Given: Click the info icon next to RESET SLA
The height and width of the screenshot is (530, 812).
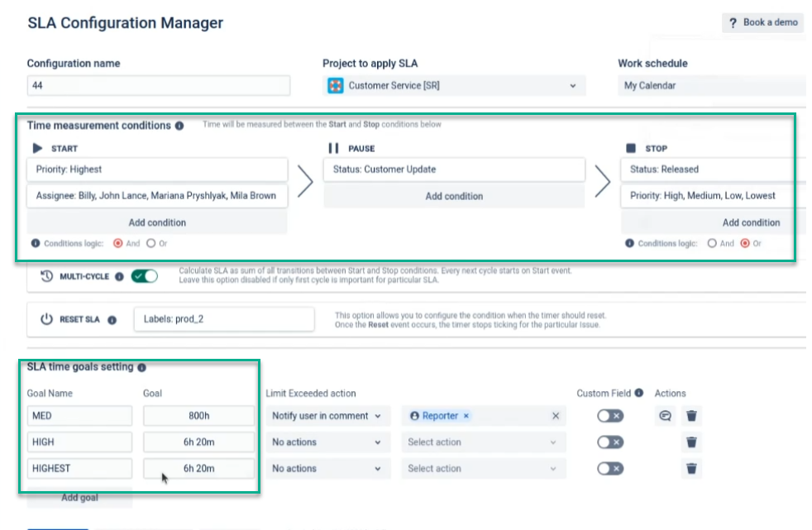Looking at the screenshot, I should coord(112,320).
